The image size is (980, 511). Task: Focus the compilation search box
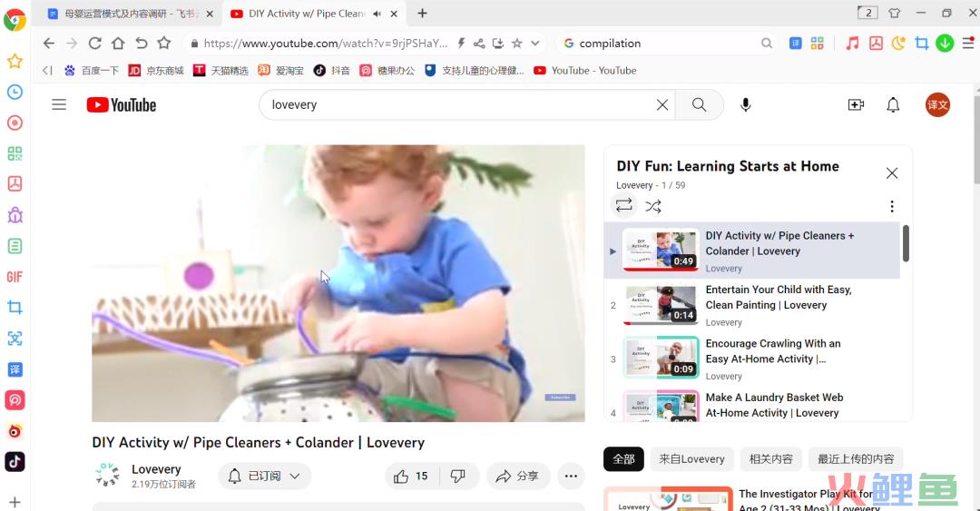(x=668, y=44)
